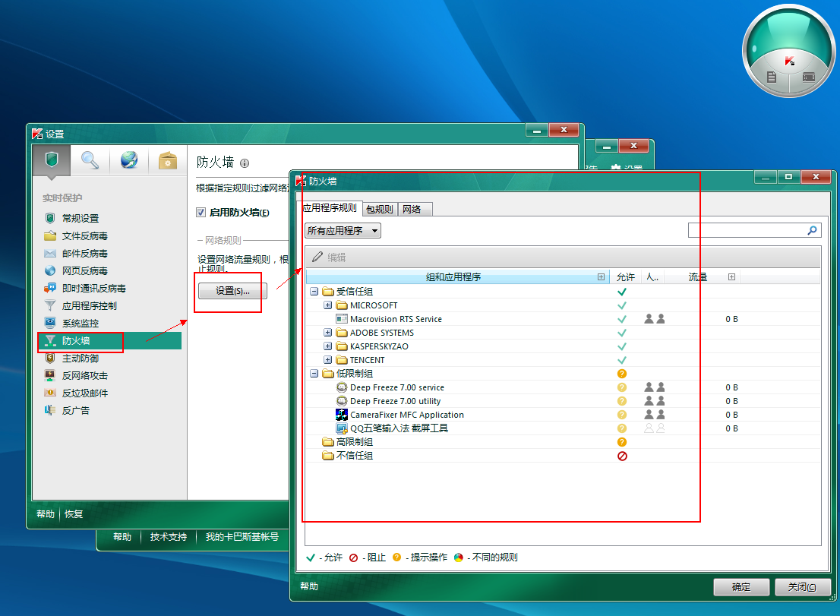Click 帮助 link in the firewall window
The image size is (840, 616).
[x=309, y=586]
